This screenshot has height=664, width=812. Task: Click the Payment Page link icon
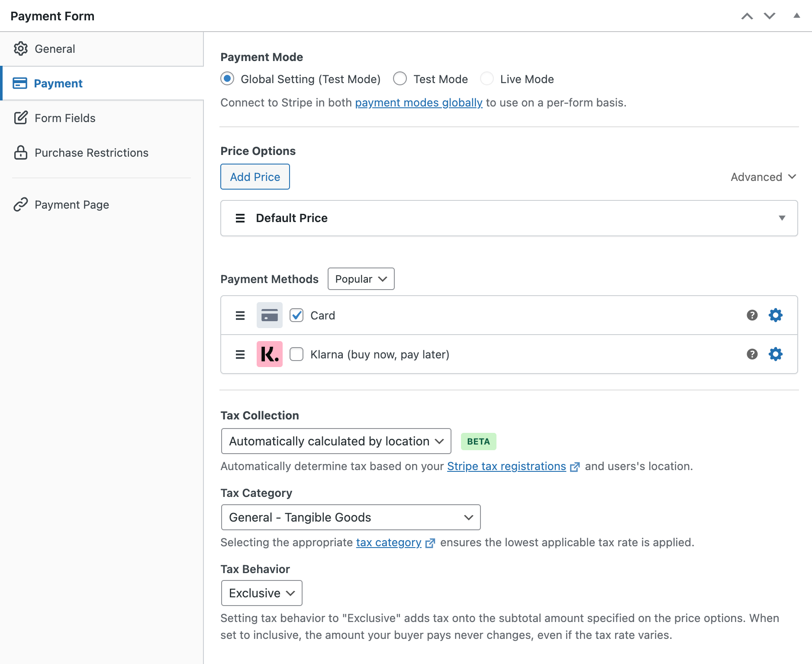[x=21, y=204]
